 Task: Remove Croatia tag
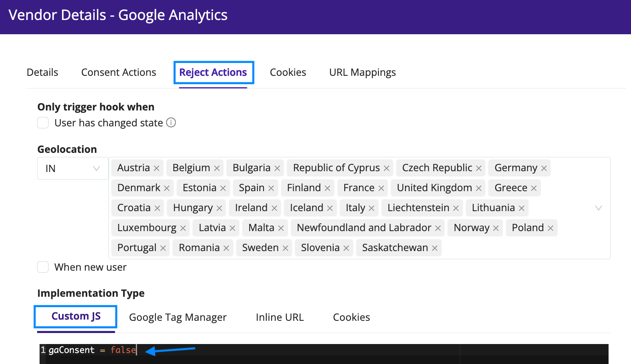tap(157, 208)
